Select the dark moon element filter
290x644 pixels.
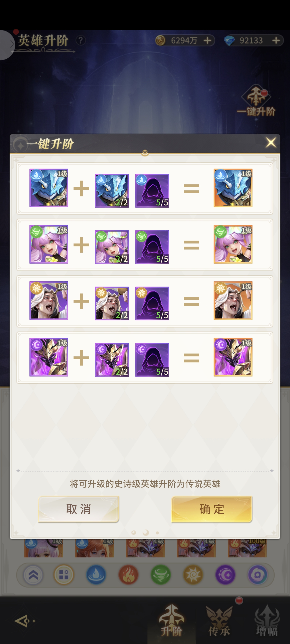pos(225,575)
